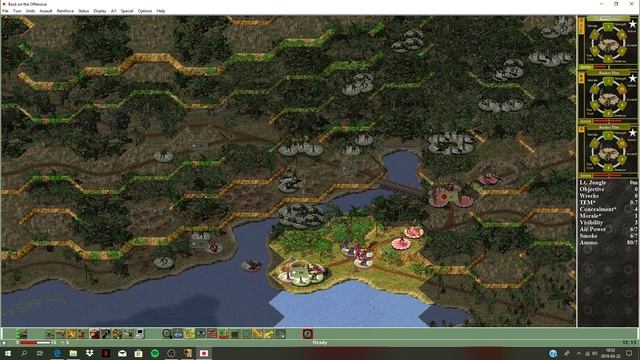
Task: Open the A/I menu
Action: 113,11
